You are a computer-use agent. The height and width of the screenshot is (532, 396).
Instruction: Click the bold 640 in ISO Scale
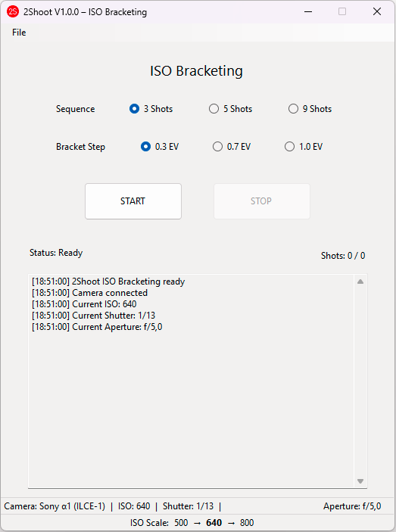214,522
